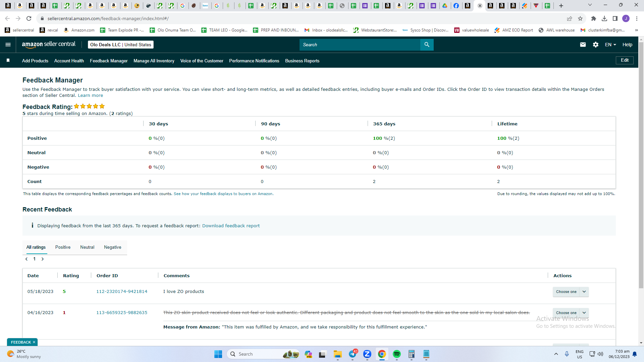Open the Chrome three-dot menu

coord(637,18)
